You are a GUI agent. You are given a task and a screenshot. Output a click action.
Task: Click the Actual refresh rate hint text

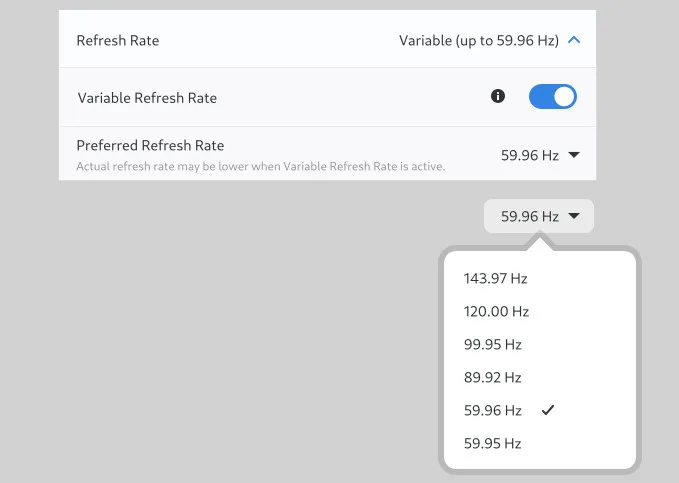261,166
